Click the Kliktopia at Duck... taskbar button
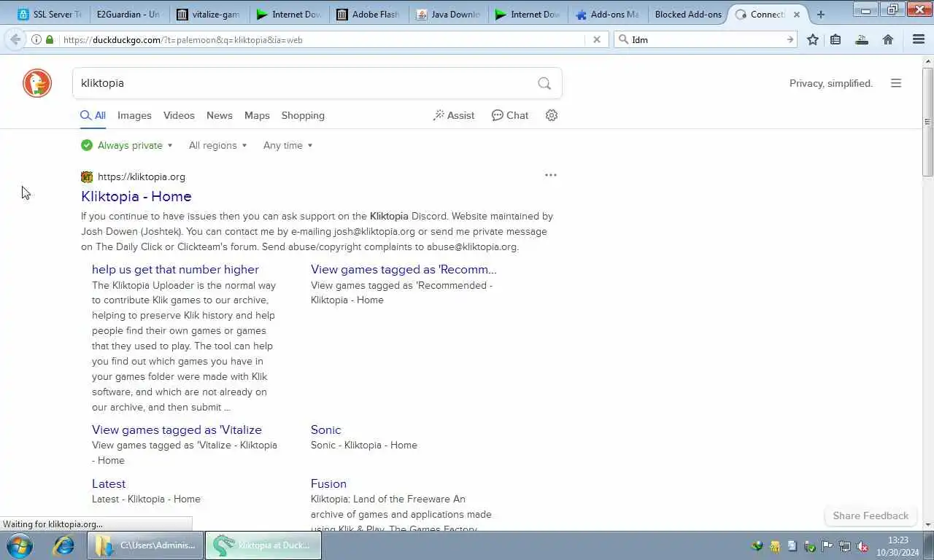Viewport: 934px width, 560px height. pyautogui.click(x=263, y=545)
